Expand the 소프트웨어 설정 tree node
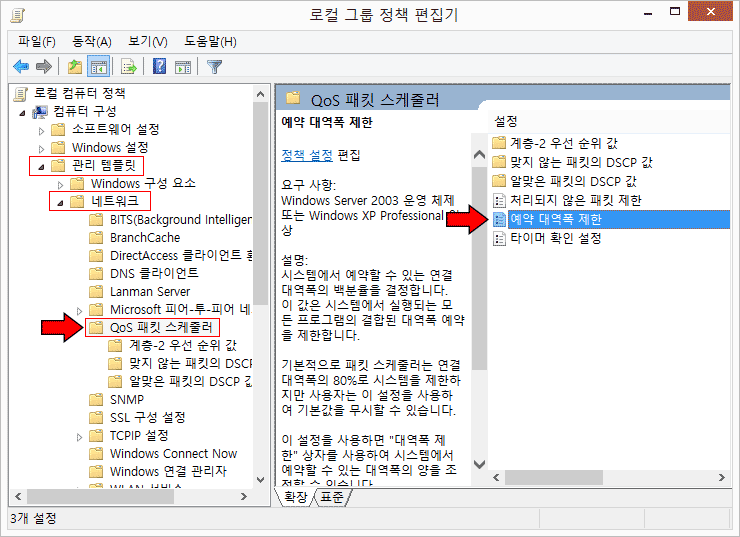Image resolution: width=740 pixels, height=537 pixels. (42, 131)
